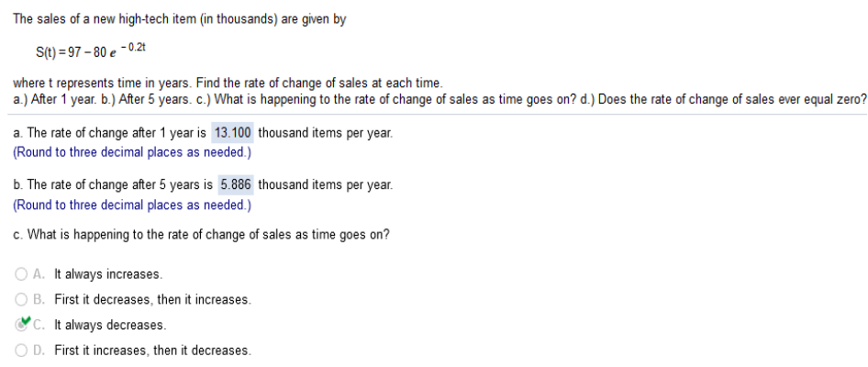Click the 'where t represents time in years' line
868x367 pixels.
(228, 83)
